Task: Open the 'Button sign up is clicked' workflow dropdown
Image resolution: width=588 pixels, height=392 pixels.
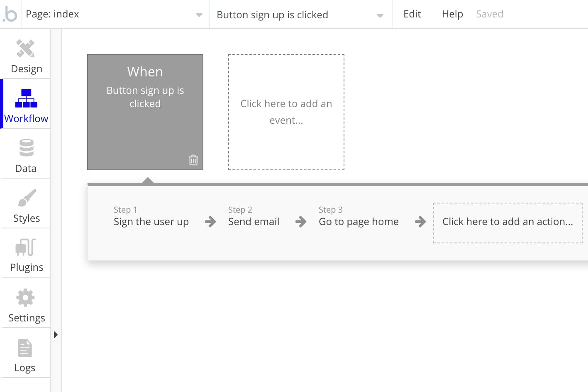Action: (300, 14)
